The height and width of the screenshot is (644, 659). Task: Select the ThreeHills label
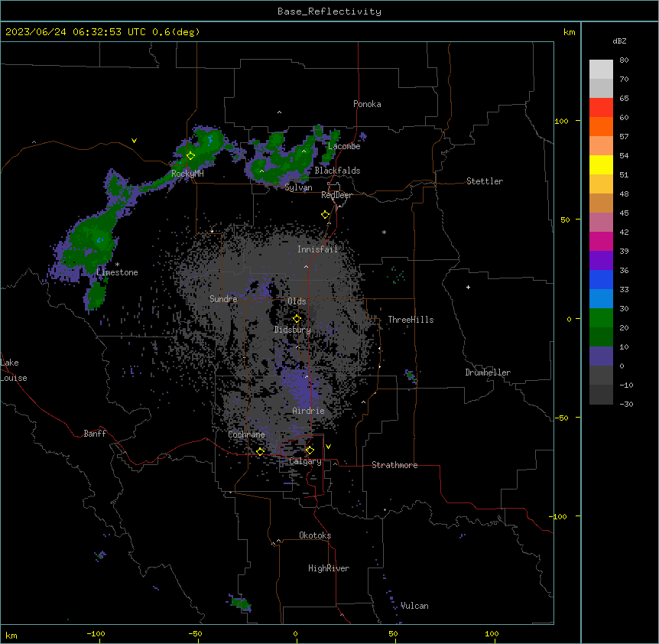pos(411,320)
